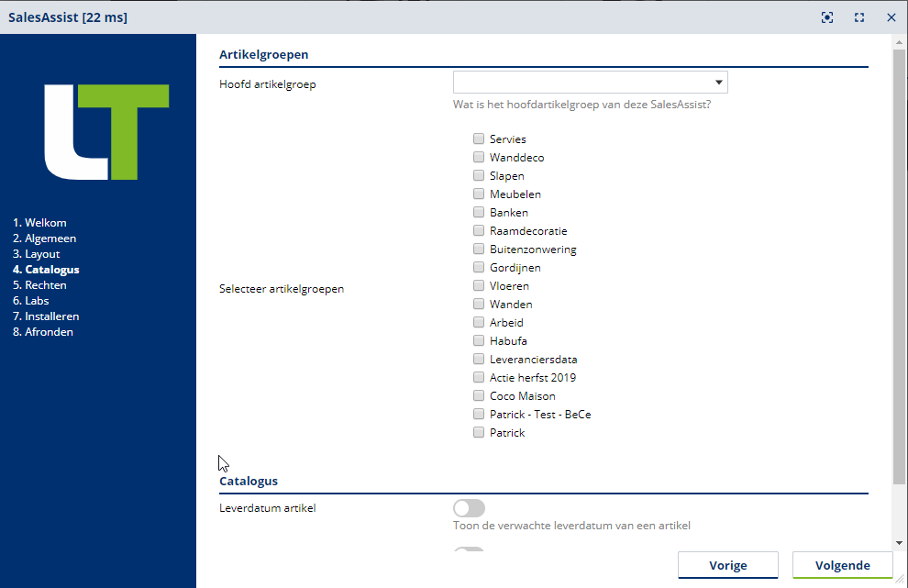Check the Patrick - Test - BeCe checkbox
Viewport: 908px width, 588px height.
[x=479, y=414]
